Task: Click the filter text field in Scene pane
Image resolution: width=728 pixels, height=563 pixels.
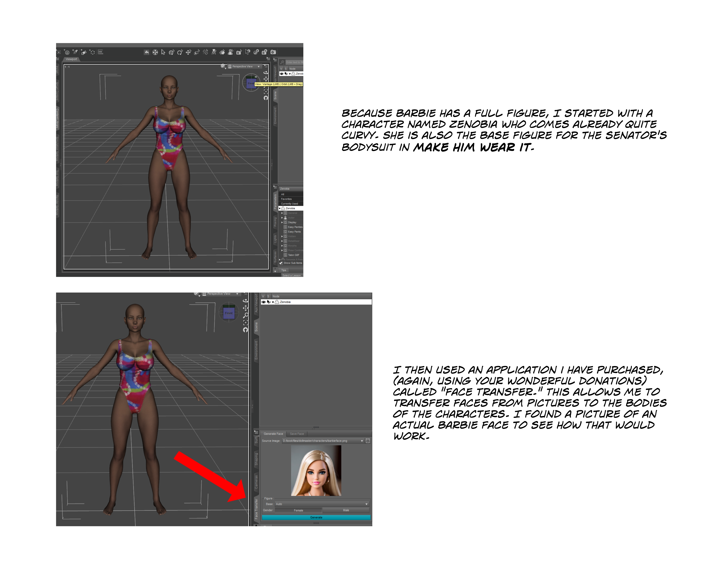Action: [x=294, y=62]
